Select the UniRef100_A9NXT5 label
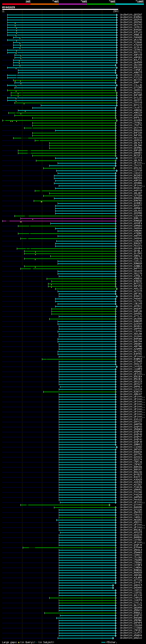 pos(131,72)
